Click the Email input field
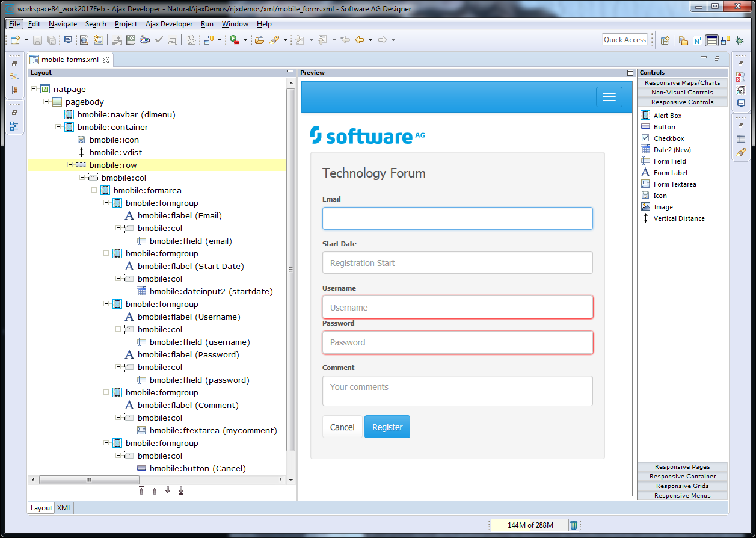 pyautogui.click(x=457, y=218)
